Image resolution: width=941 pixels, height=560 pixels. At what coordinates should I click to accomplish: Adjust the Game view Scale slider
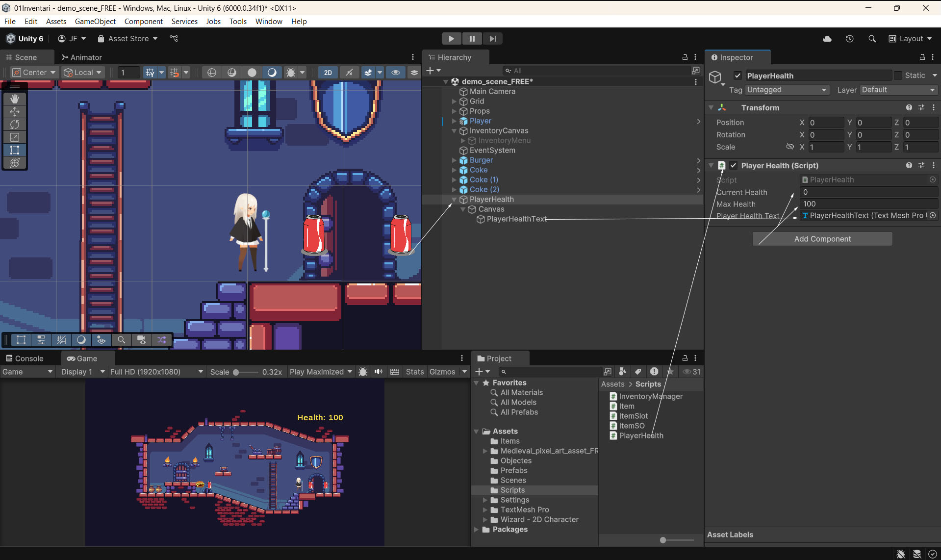click(236, 372)
